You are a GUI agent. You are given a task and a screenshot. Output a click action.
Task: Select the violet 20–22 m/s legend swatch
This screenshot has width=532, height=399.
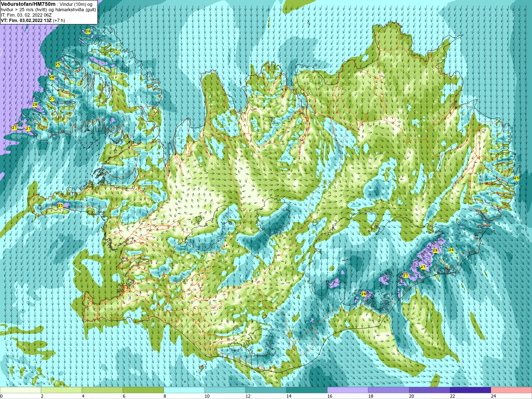click(x=430, y=390)
